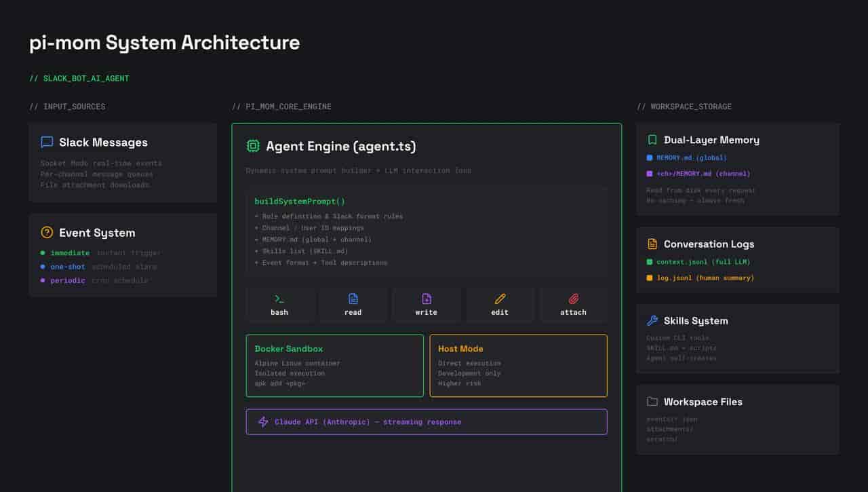Click the immediate event type label
This screenshot has width=868, height=492.
(x=70, y=253)
